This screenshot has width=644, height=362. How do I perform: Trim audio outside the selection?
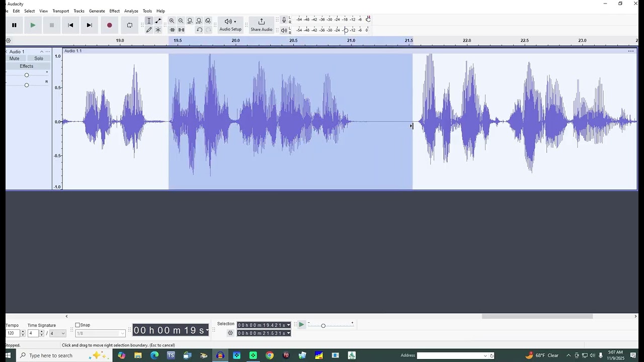172,30
